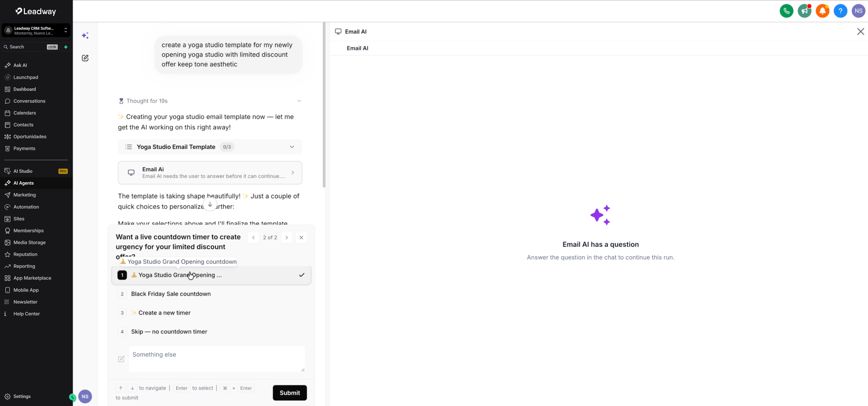
Task: Click the sidebar Search box
Action: point(30,47)
